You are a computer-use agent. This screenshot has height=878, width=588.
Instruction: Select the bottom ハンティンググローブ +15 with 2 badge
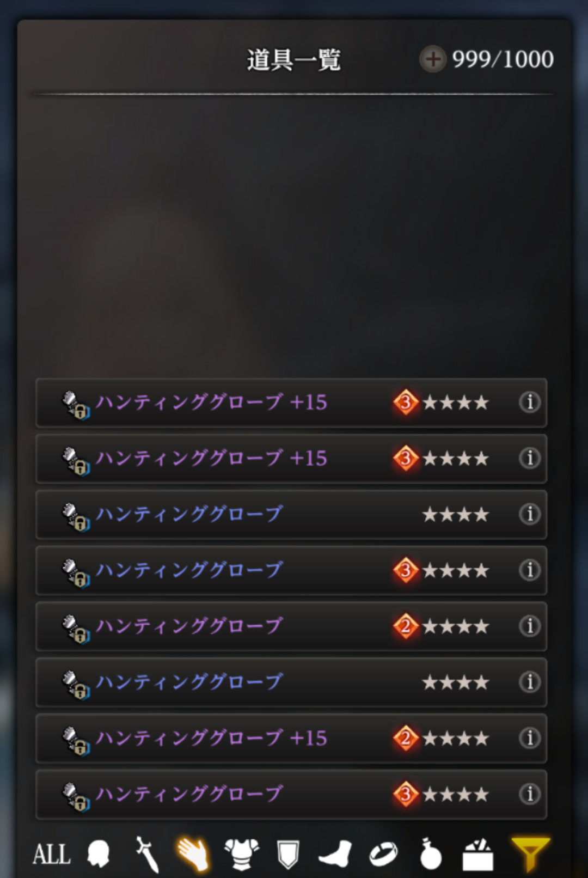[291, 739]
